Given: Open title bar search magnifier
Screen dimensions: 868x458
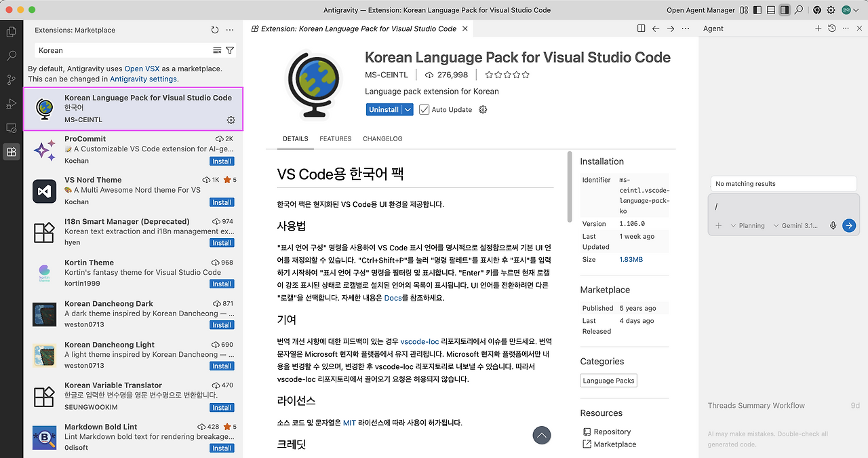Looking at the screenshot, I should (799, 10).
